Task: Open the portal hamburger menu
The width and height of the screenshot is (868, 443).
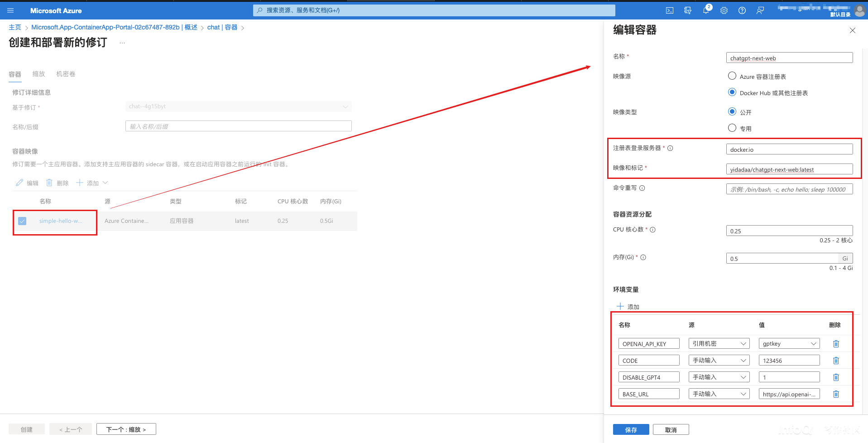Action: [x=10, y=10]
